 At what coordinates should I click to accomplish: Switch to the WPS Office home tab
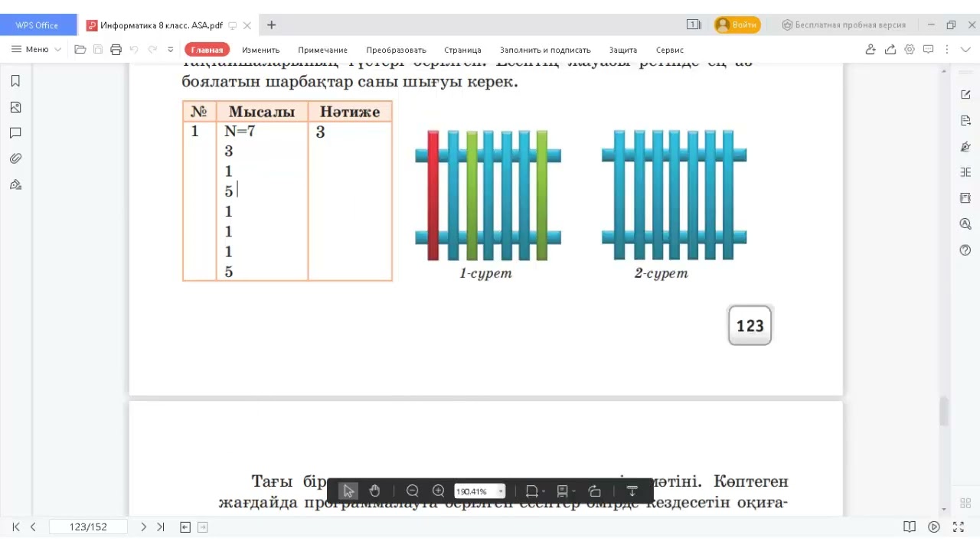[x=37, y=25]
